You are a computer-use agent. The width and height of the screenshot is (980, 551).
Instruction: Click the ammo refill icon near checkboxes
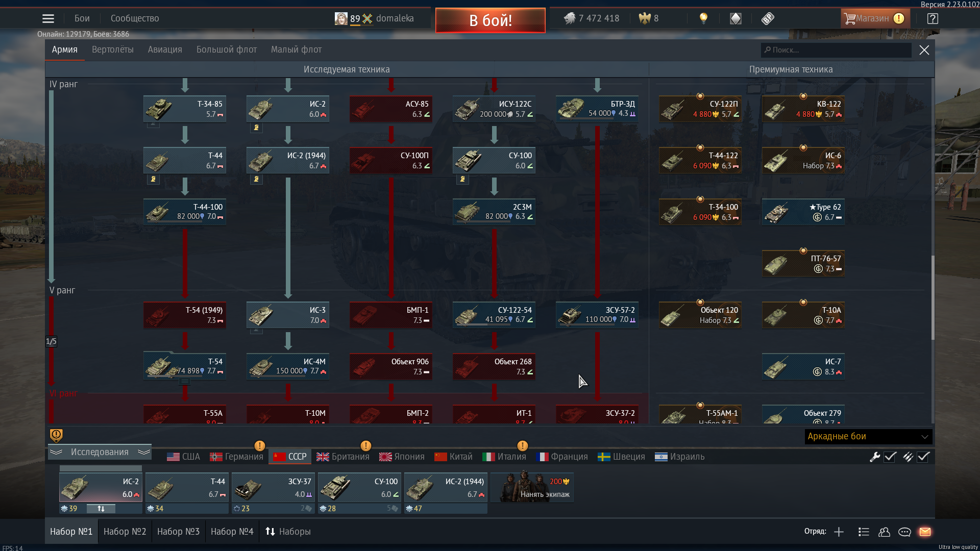click(908, 457)
